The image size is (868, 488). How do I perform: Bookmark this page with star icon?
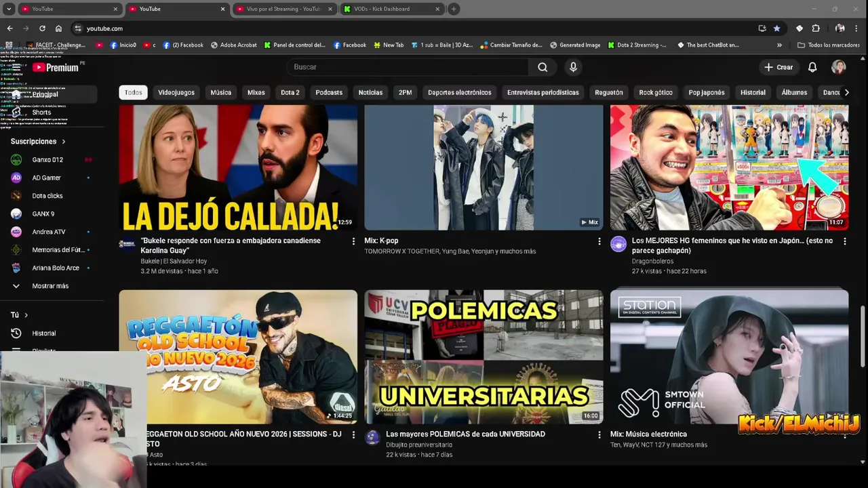click(x=776, y=28)
